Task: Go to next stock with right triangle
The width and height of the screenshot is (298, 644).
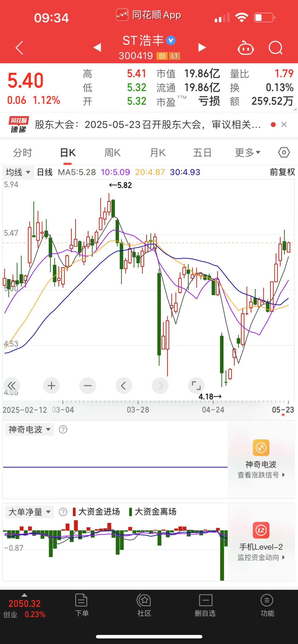Action: coord(202,47)
